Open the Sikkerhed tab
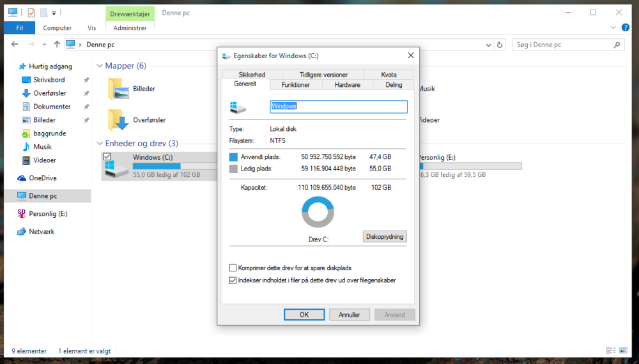The image size is (639, 364). [x=252, y=75]
